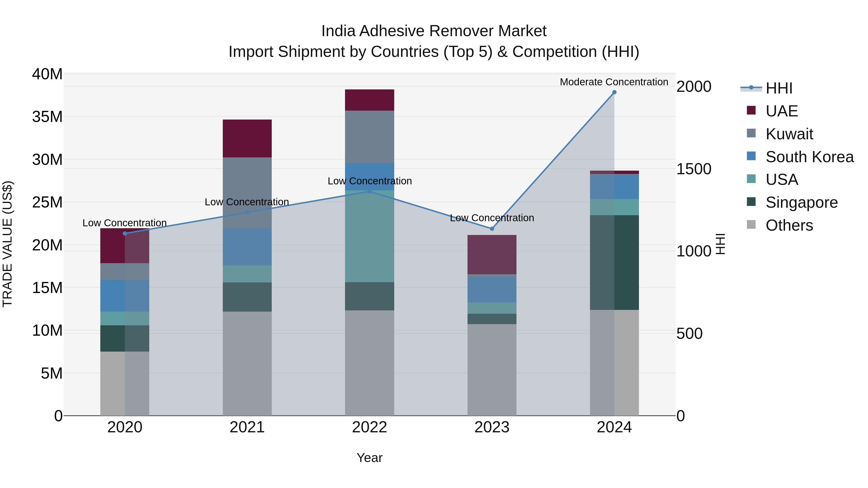
Task: Click the India Adhesive Remover Market title
Action: coord(434,31)
